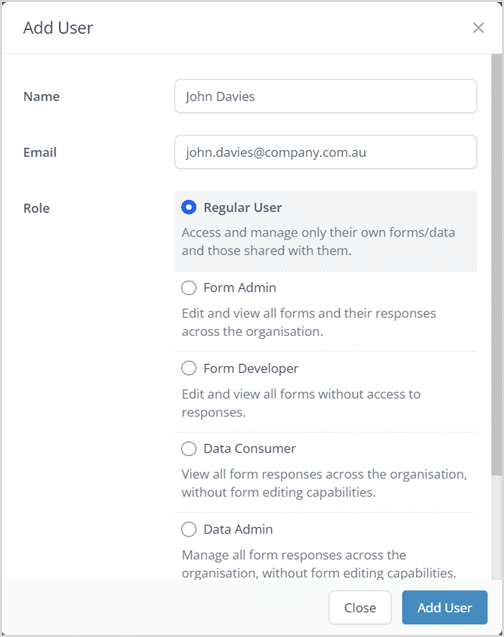Choose the Form Admin radio button
The height and width of the screenshot is (637, 504).
pyautogui.click(x=189, y=288)
